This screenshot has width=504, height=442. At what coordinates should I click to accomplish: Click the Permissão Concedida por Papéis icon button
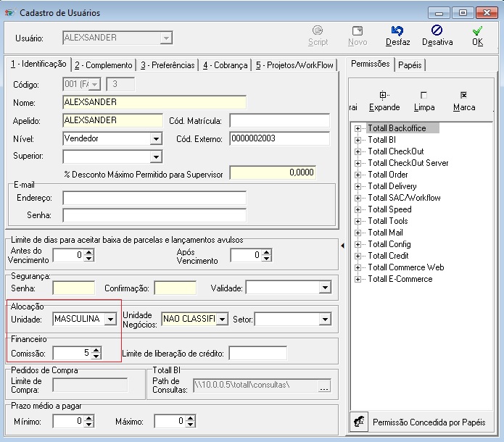359,422
